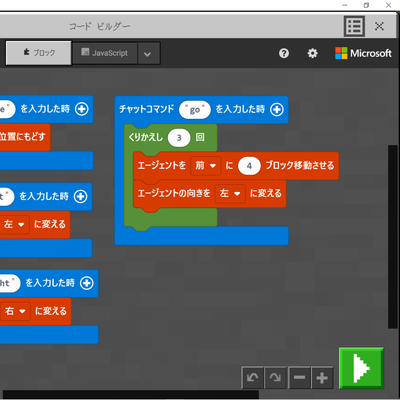Open the help question mark icon
The image size is (400, 400).
[x=284, y=53]
